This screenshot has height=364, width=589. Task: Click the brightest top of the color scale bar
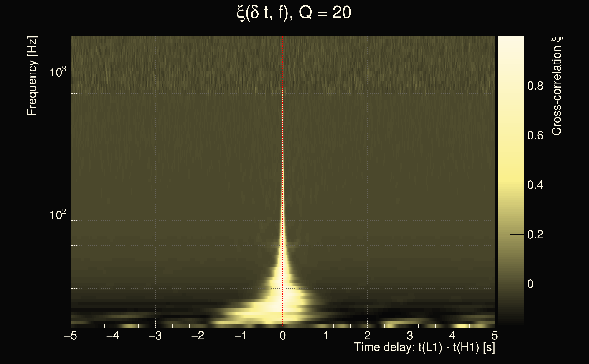(510, 40)
